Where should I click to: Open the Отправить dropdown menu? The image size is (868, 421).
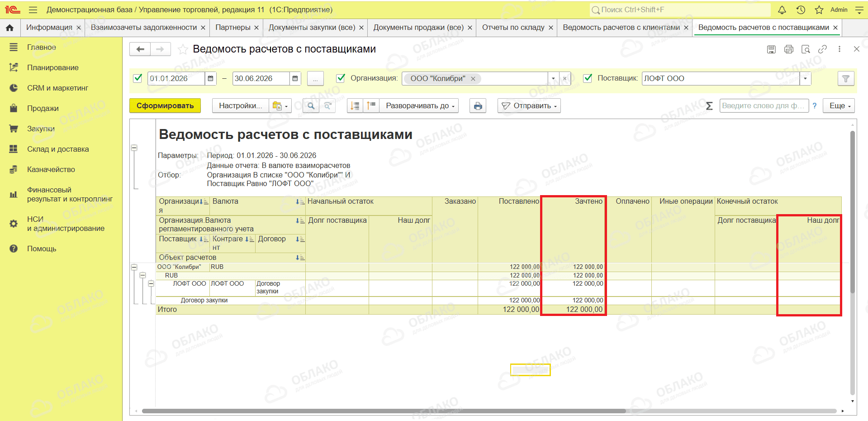pos(529,106)
